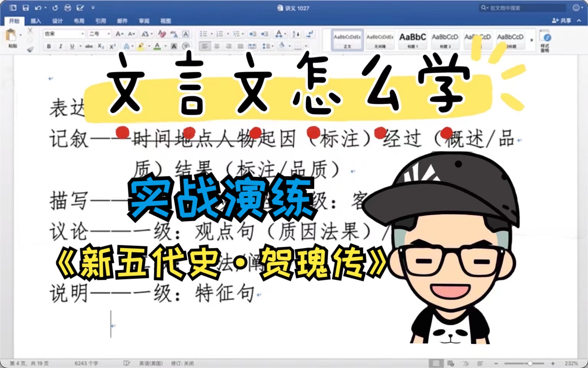Toggle align left paragraph
Screen dimensions: 588x368
click(x=205, y=46)
